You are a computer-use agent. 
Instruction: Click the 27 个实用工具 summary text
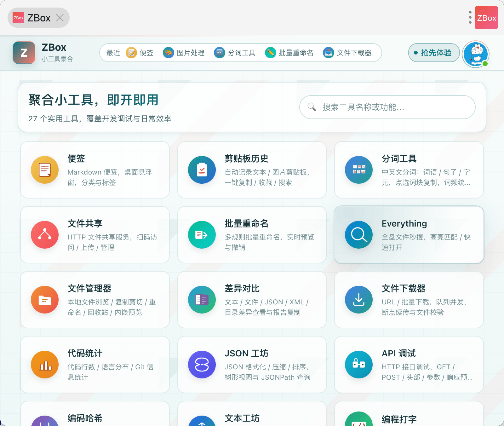(100, 118)
